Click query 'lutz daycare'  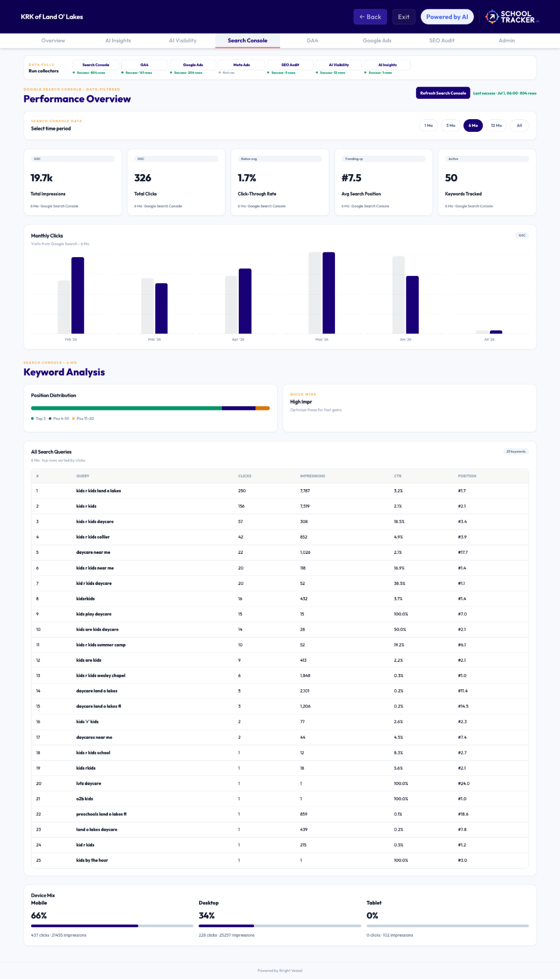(89, 784)
